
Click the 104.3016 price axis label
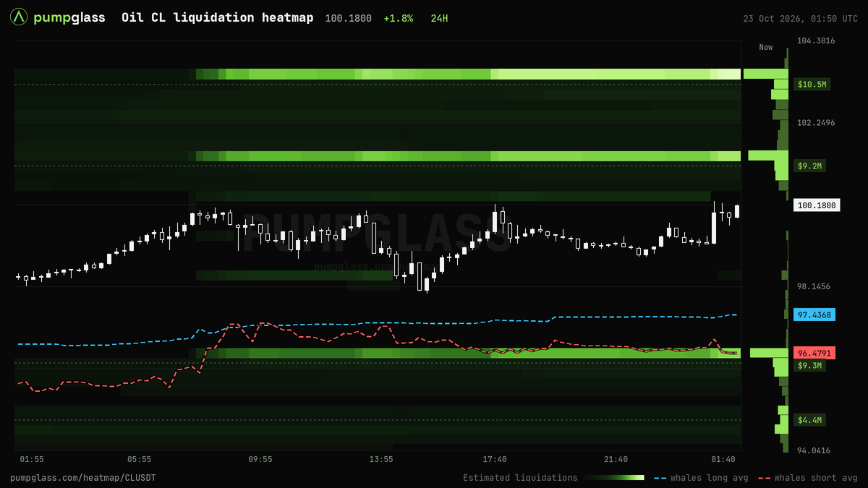point(816,40)
